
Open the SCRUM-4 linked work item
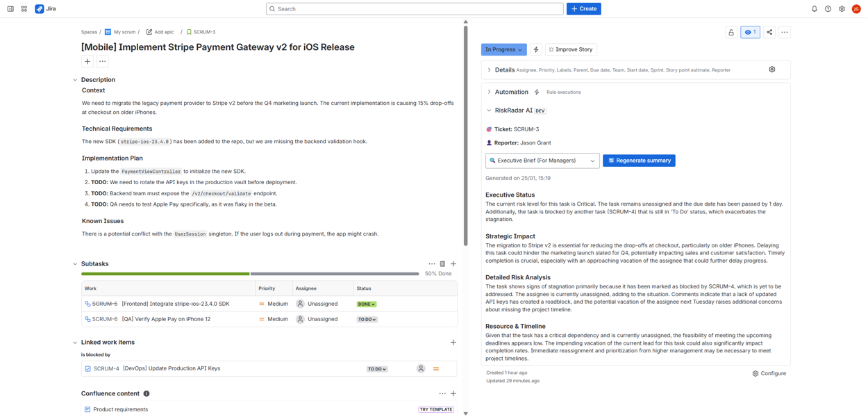(x=106, y=368)
